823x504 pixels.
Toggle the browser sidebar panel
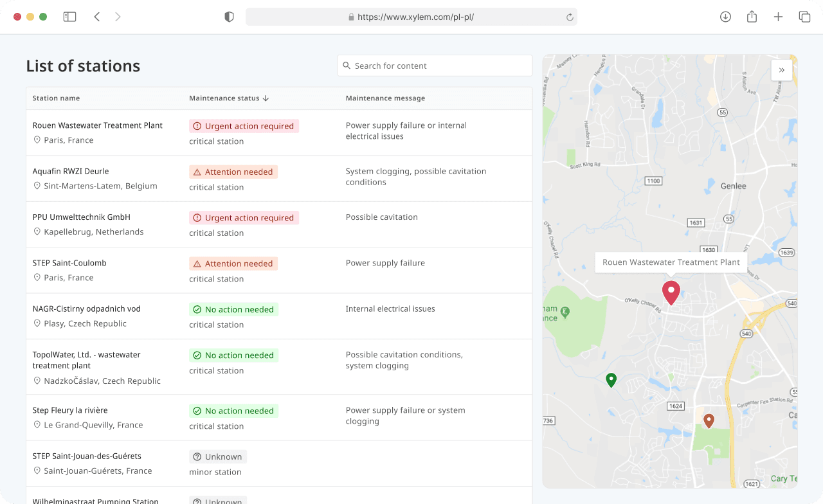(x=69, y=17)
